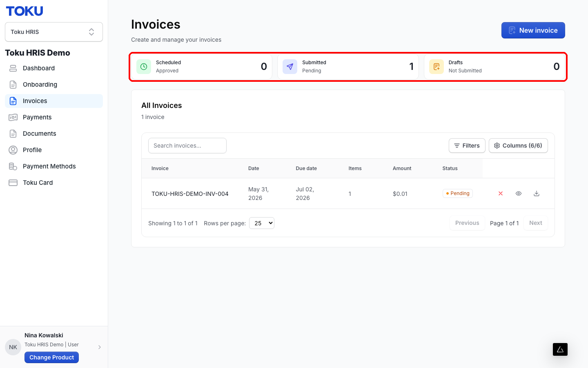The height and width of the screenshot is (368, 588).
Task: Sort by the Amount column header
Action: [402, 168]
